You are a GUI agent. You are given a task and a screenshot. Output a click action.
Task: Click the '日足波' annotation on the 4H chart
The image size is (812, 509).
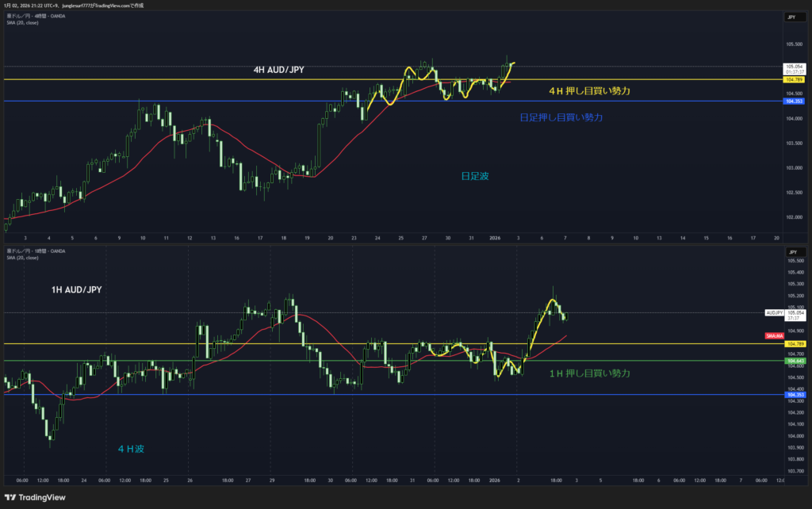[474, 176]
